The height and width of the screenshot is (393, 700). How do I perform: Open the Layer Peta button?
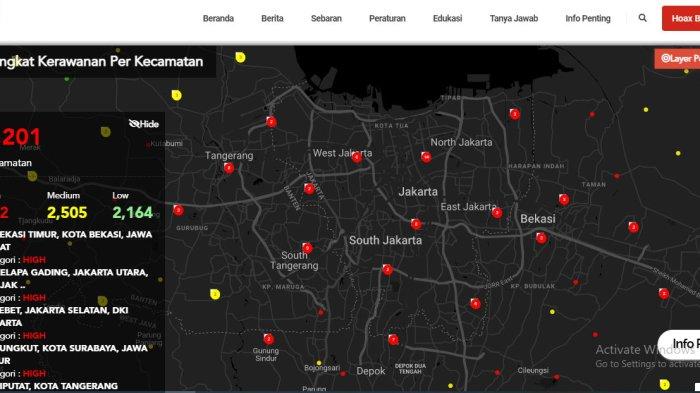point(677,59)
